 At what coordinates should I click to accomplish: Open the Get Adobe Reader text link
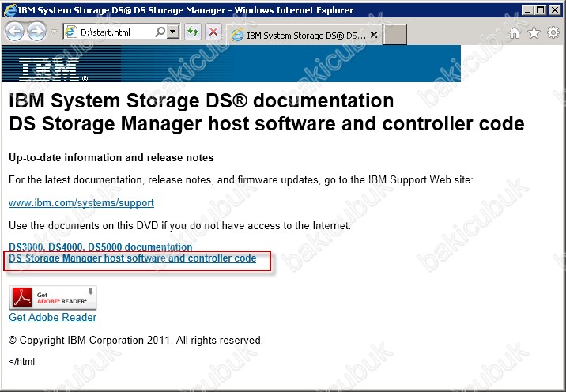pyautogui.click(x=53, y=317)
